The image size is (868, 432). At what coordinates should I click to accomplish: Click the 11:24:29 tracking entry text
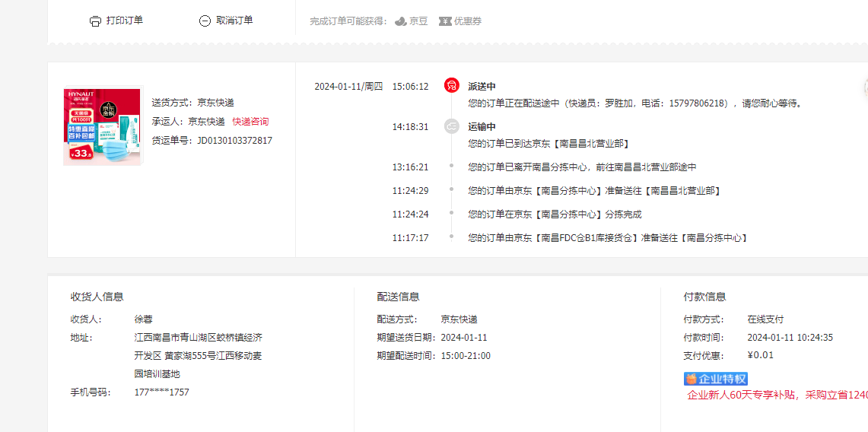click(x=593, y=191)
